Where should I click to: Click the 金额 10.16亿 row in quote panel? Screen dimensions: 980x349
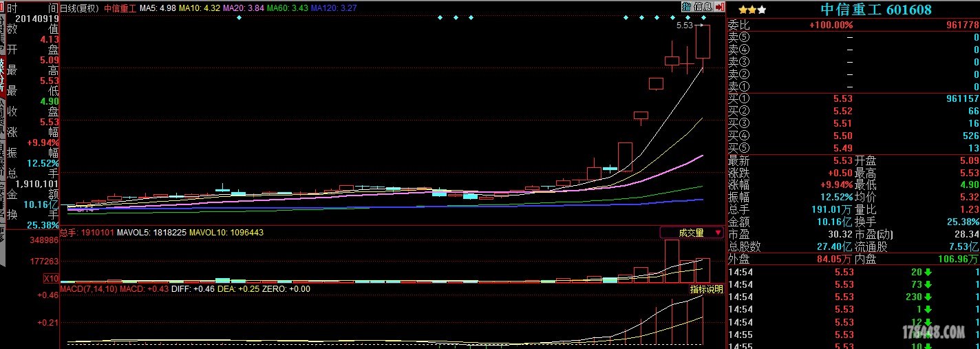tap(791, 222)
